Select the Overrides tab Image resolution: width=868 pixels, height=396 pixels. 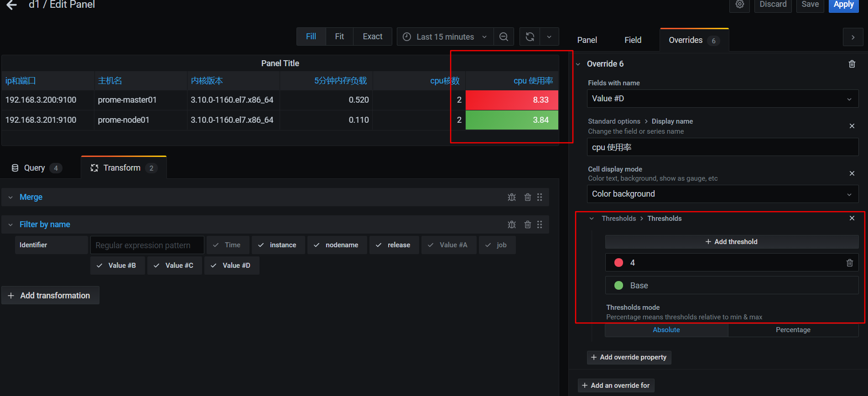694,40
